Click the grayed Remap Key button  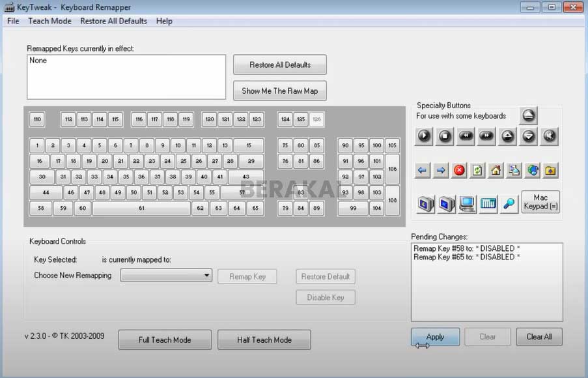coord(247,276)
